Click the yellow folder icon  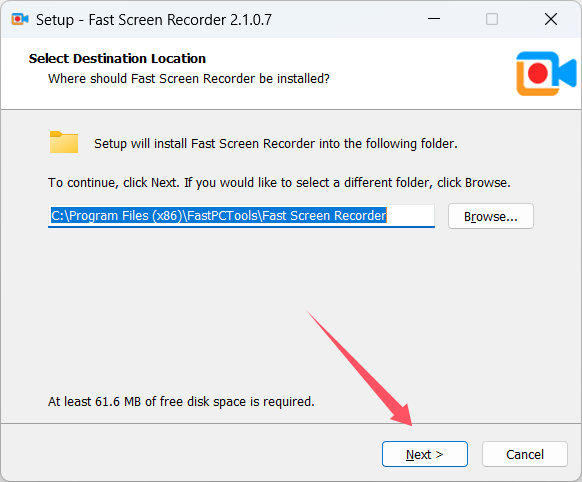pos(64,142)
